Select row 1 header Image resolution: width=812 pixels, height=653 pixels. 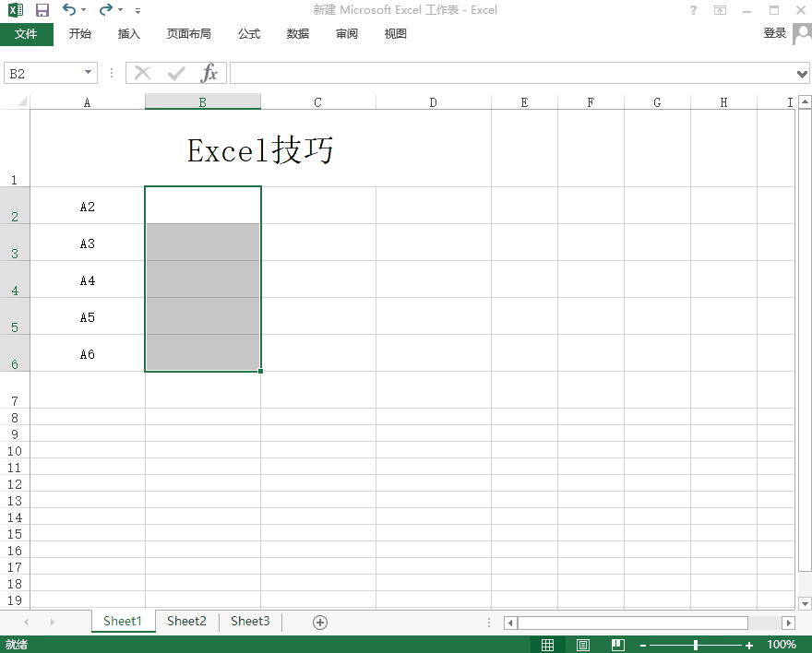[x=15, y=148]
